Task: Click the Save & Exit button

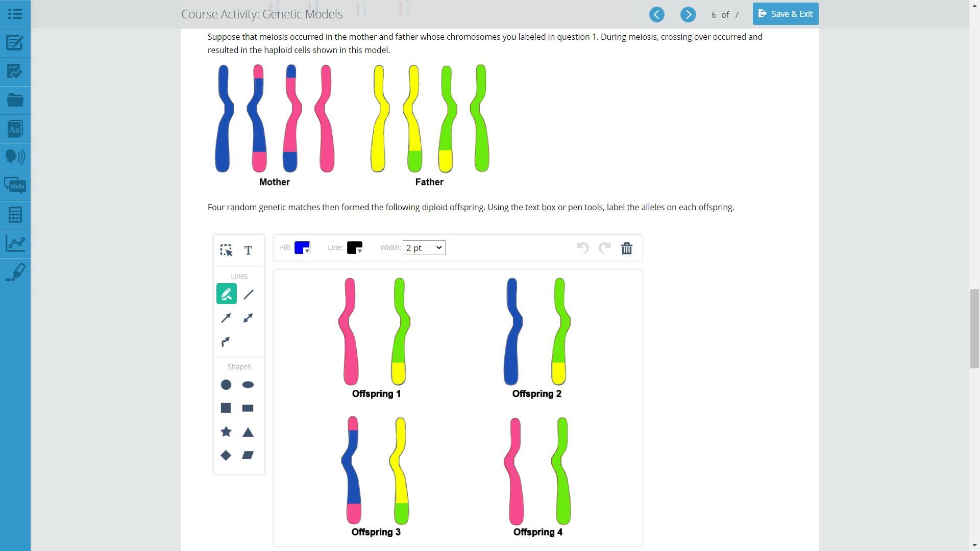Action: [x=785, y=14]
